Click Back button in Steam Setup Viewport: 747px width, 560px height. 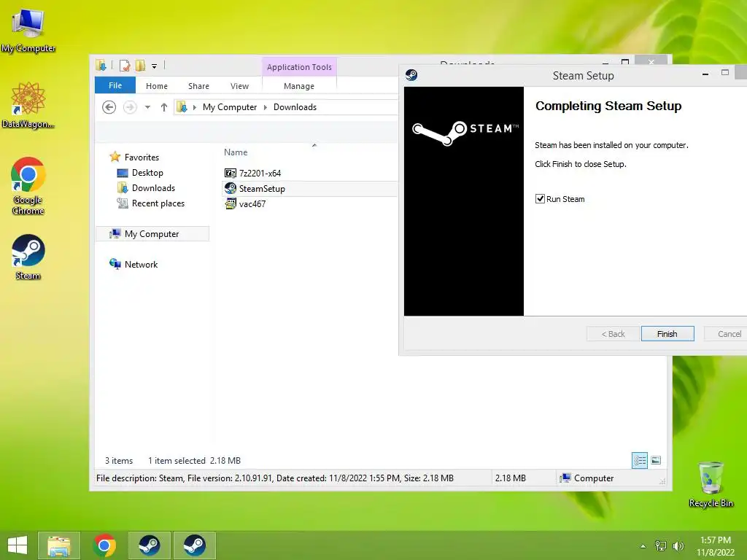pos(613,334)
